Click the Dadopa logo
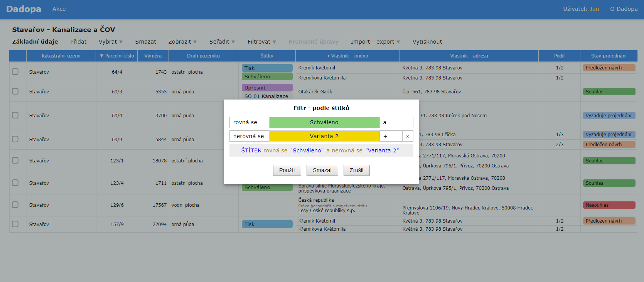This screenshot has height=282, width=644. click(x=24, y=9)
